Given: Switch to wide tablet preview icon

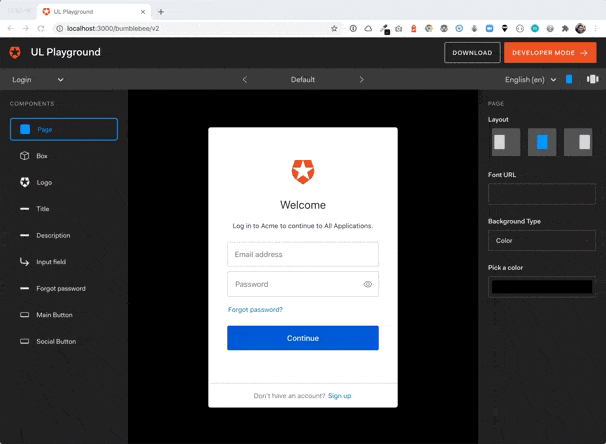Looking at the screenshot, I should [x=592, y=79].
